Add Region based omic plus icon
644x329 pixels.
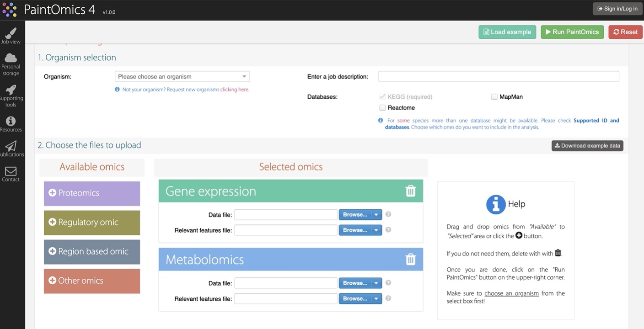pyautogui.click(x=52, y=251)
